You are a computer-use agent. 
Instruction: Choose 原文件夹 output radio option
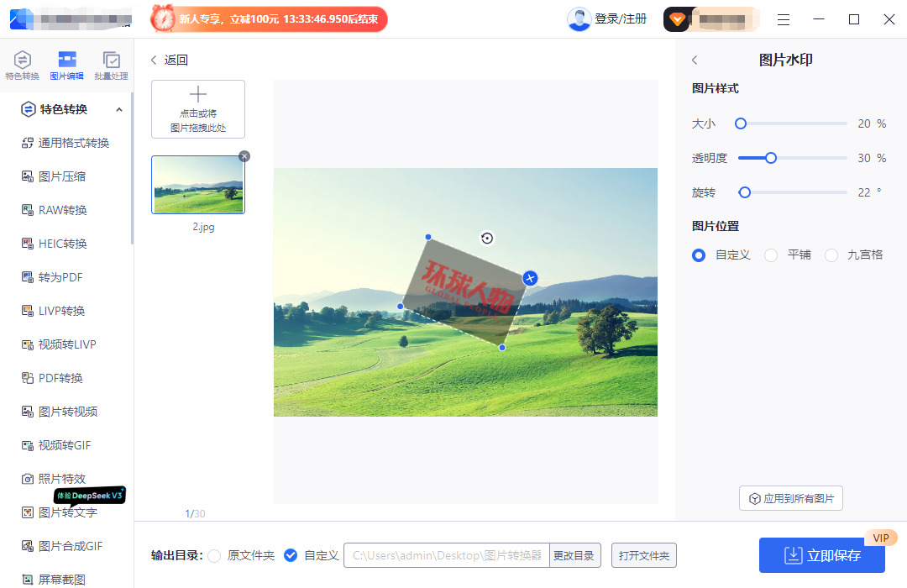click(x=214, y=555)
